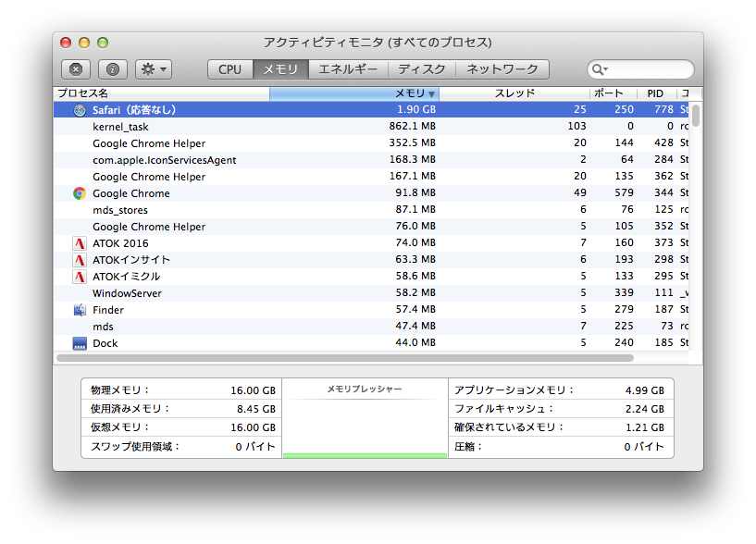Viewport: 756px width, 544px height.
Task: Click the Finder app icon in list
Action: pyautogui.click(x=80, y=310)
